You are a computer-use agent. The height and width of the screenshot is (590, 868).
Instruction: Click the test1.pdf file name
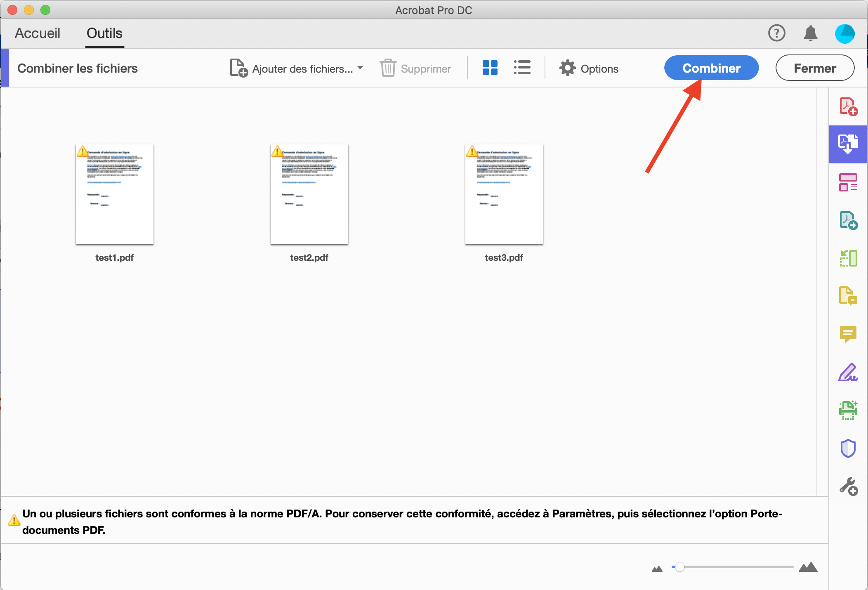(x=115, y=257)
